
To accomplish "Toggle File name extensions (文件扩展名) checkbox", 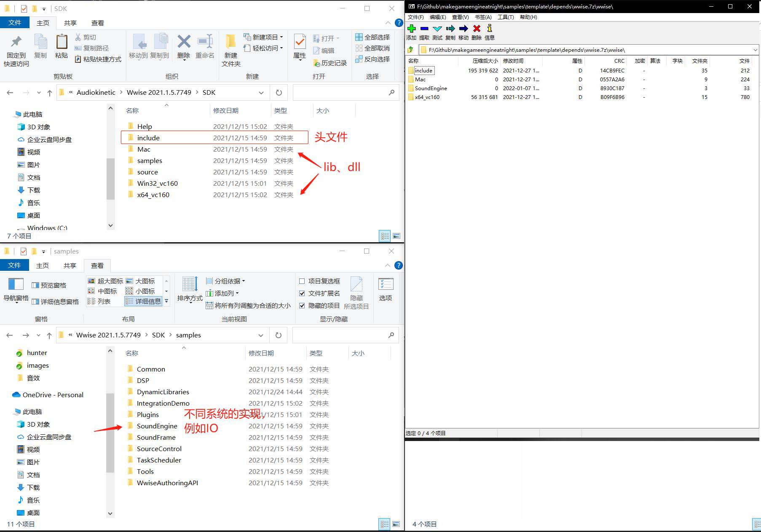I will 302,294.
